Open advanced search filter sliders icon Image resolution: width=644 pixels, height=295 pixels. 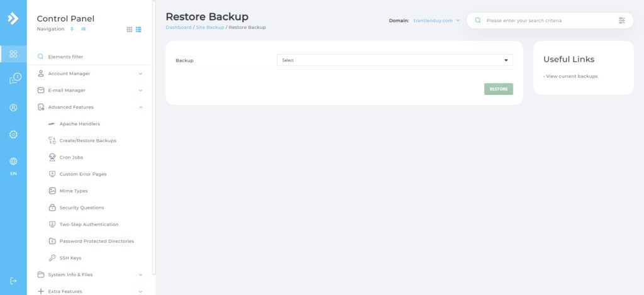click(x=622, y=20)
